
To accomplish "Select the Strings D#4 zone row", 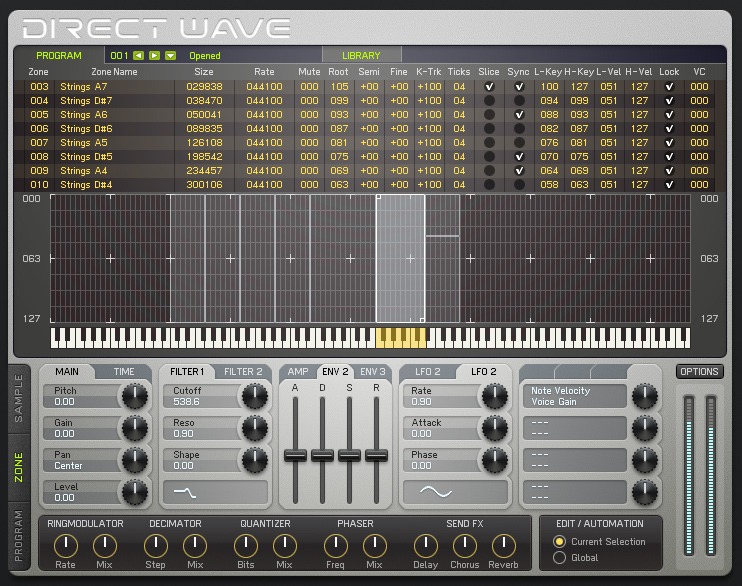I will coord(364,184).
